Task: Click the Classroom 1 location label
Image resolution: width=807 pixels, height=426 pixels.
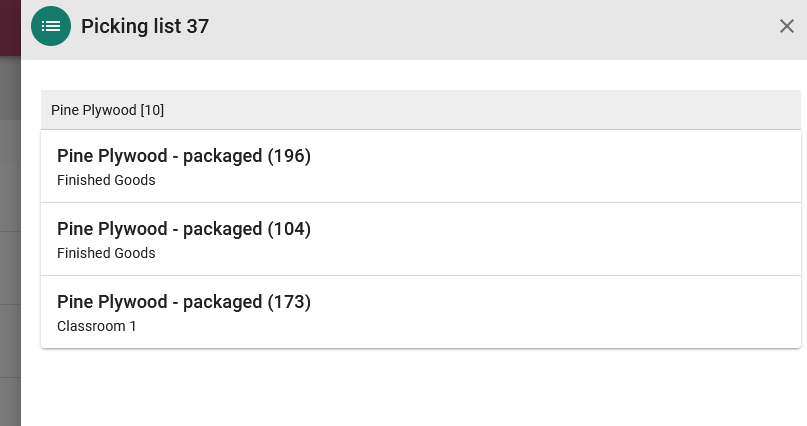Action: (96, 326)
